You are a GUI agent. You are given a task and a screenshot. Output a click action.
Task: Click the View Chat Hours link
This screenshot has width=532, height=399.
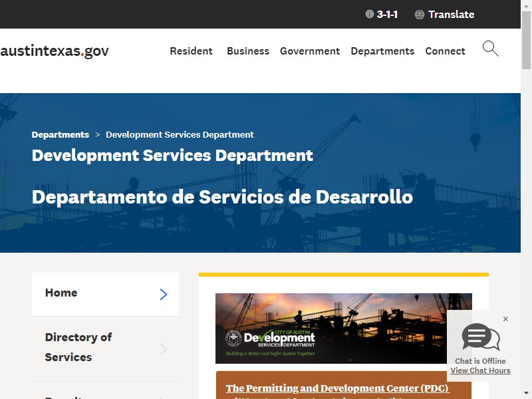click(x=480, y=370)
